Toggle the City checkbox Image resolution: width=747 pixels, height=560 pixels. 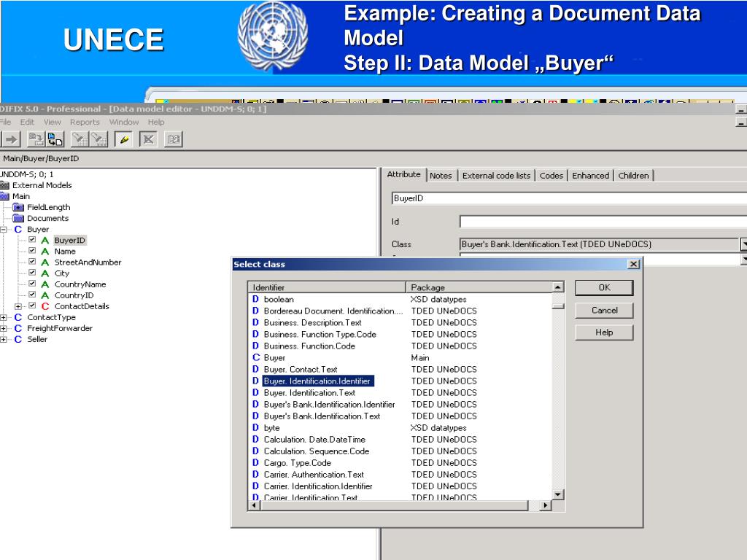(32, 273)
